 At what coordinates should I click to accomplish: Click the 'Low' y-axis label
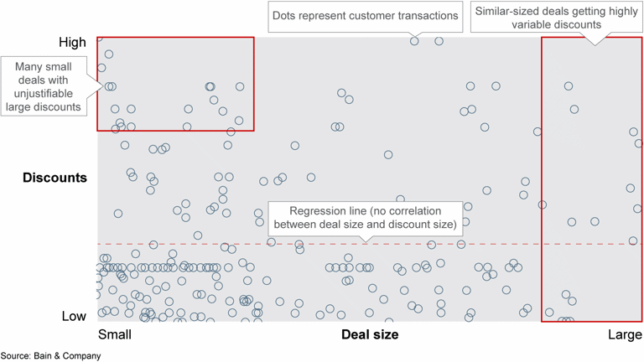click(x=74, y=316)
